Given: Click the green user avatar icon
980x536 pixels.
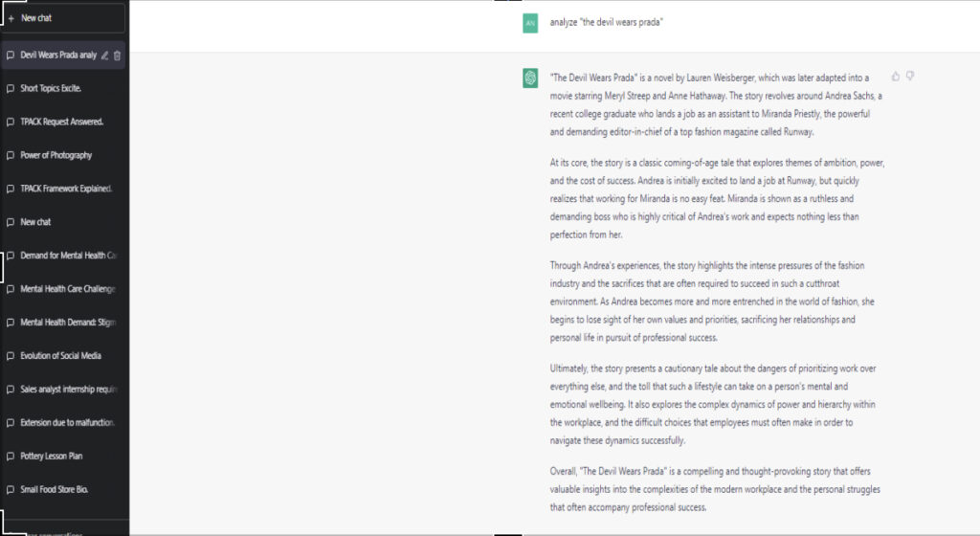Looking at the screenshot, I should [530, 23].
